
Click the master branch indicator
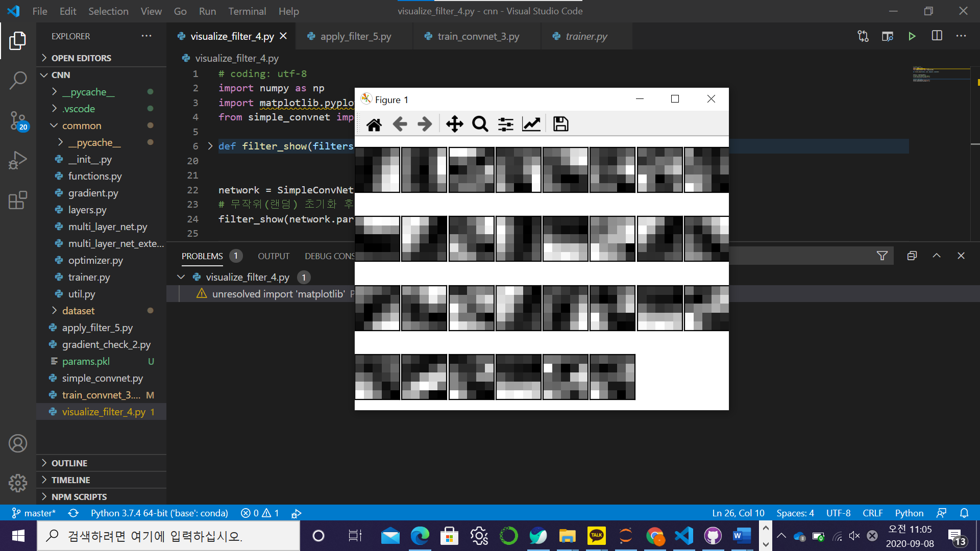tap(34, 513)
